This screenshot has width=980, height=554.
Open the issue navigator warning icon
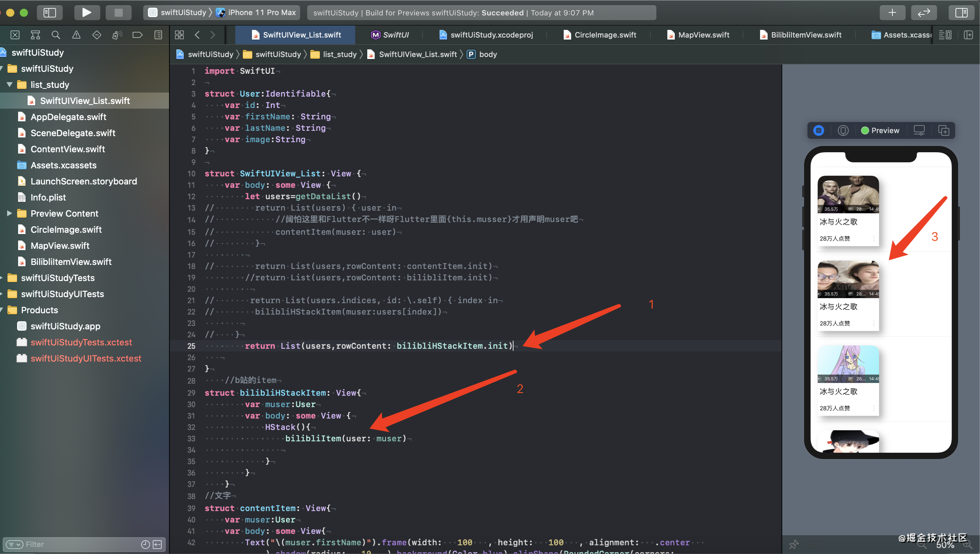[x=76, y=35]
